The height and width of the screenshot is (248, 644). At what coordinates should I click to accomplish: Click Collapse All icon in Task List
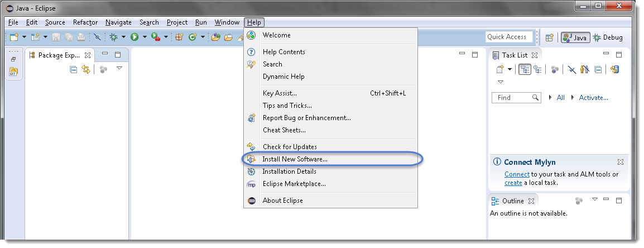tap(598, 69)
